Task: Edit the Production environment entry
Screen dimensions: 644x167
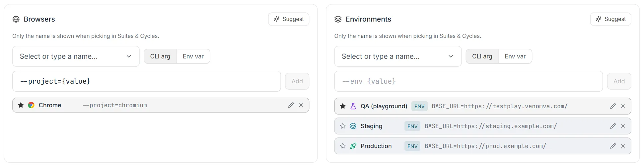Action: [613, 146]
